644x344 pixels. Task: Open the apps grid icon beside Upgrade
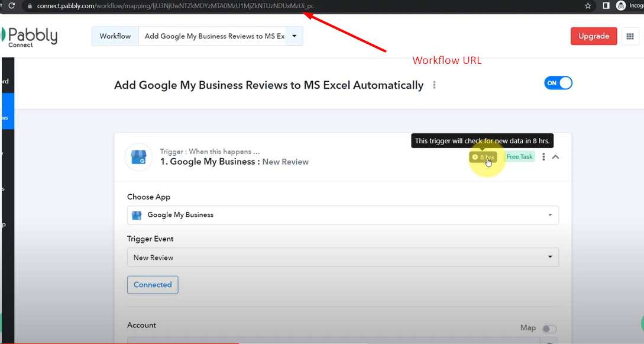(630, 36)
